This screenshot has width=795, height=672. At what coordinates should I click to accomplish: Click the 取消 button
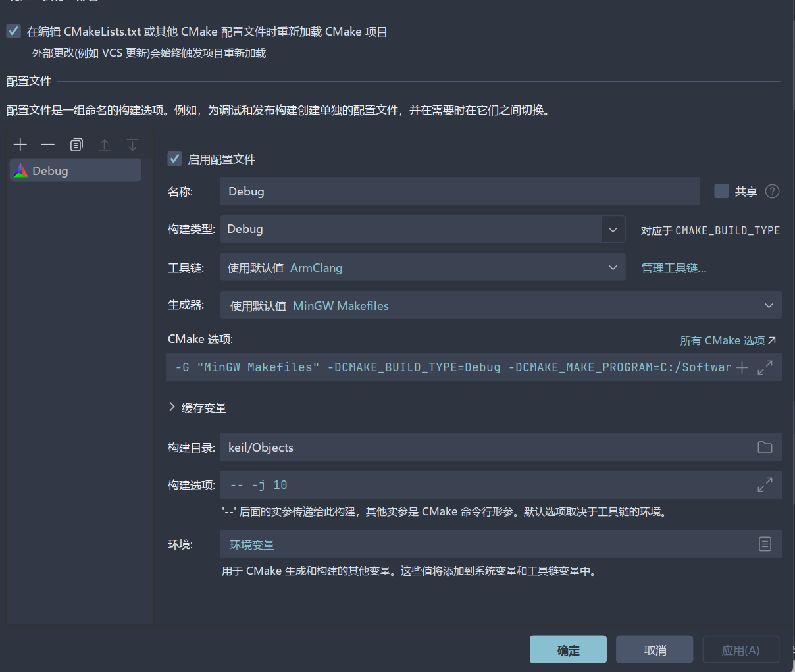654,650
